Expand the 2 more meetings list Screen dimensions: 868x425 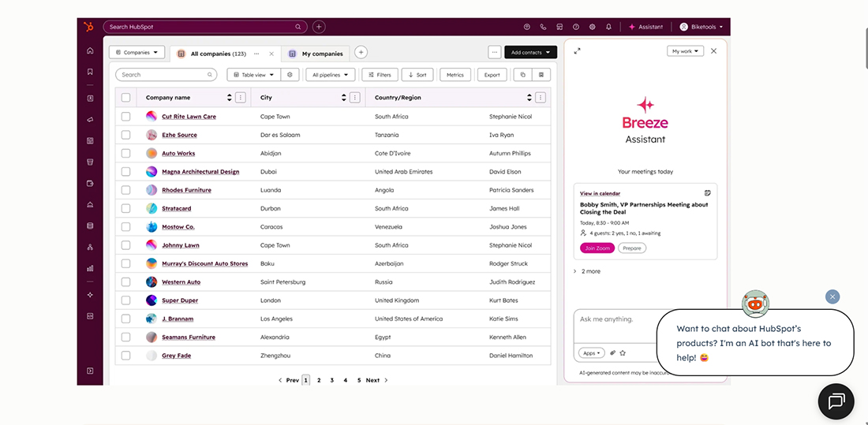tap(587, 271)
